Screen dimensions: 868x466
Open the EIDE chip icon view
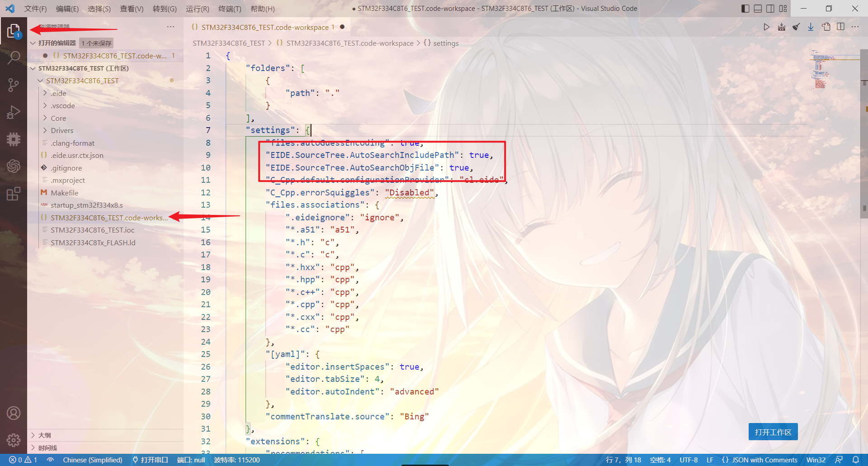(x=14, y=139)
